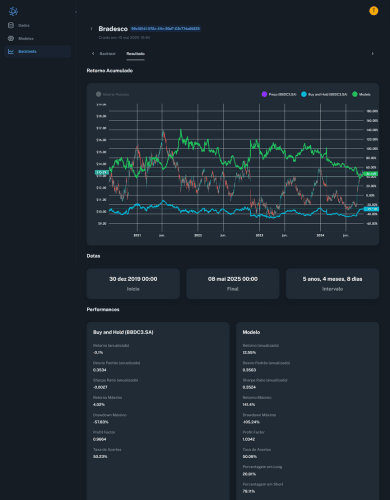
Task: Collapse the sidebar with the chevron
Action: pyautogui.click(x=76, y=12)
